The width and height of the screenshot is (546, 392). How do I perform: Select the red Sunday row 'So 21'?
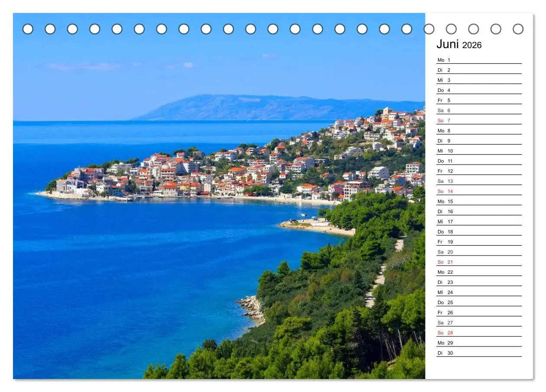tap(479, 262)
